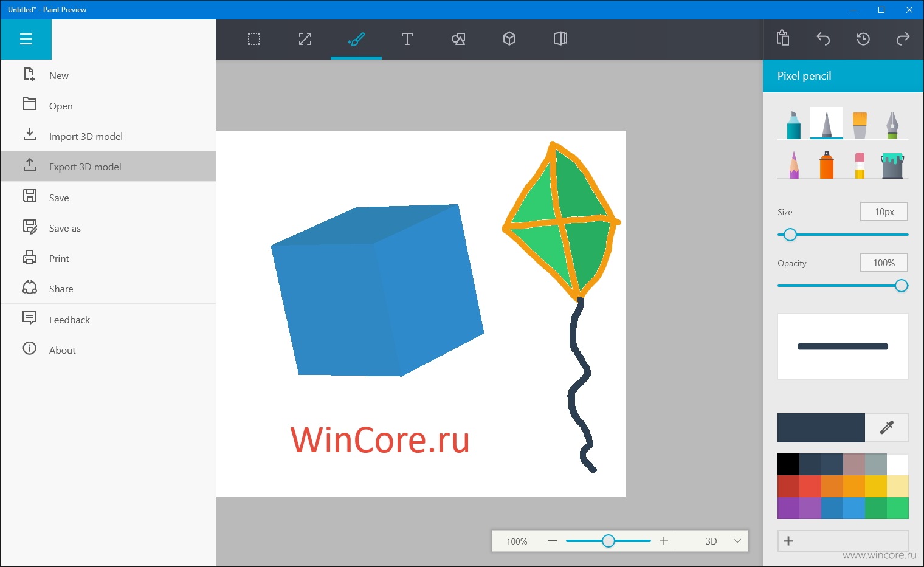Click the zoom out minus button
The image size is (924, 567).
coord(552,541)
